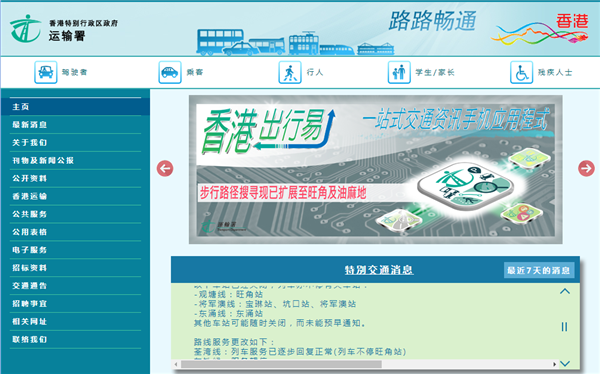Click the 将军澳线 station closure line
The height and width of the screenshot is (374, 600).
coord(275,304)
